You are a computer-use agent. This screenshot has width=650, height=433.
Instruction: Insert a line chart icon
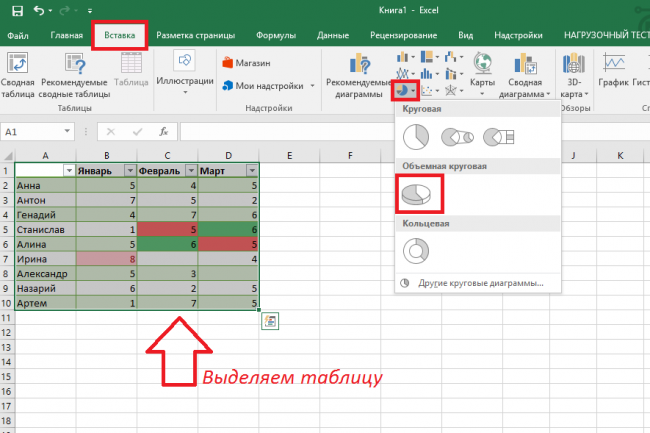402,74
